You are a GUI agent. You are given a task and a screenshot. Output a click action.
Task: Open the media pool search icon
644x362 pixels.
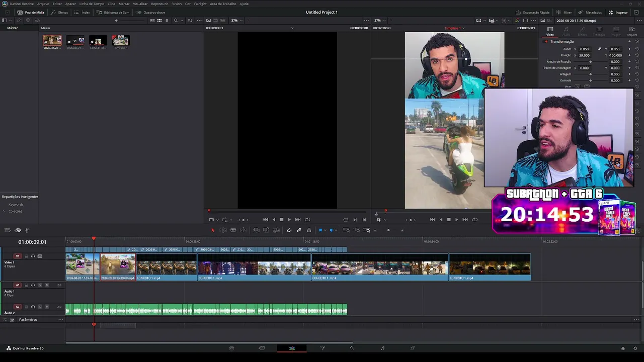coord(176,21)
